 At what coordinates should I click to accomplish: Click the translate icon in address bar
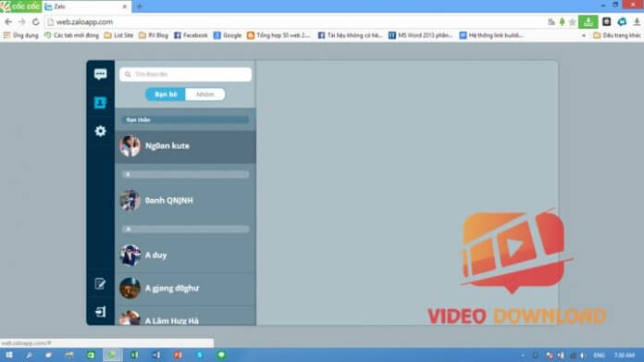(551, 22)
